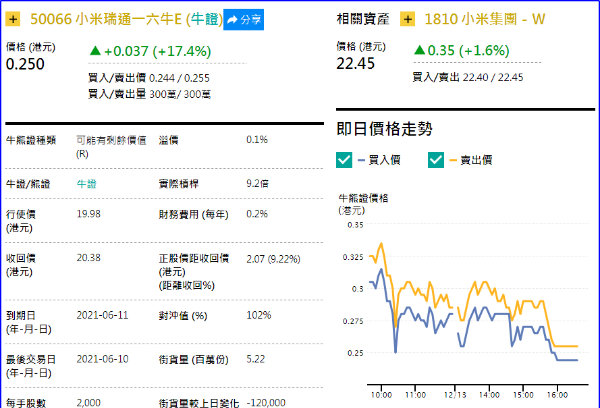Image resolution: width=600 pixels, height=408 pixels.
Task: Click the 對沖值 value 102%
Action: coord(259,315)
